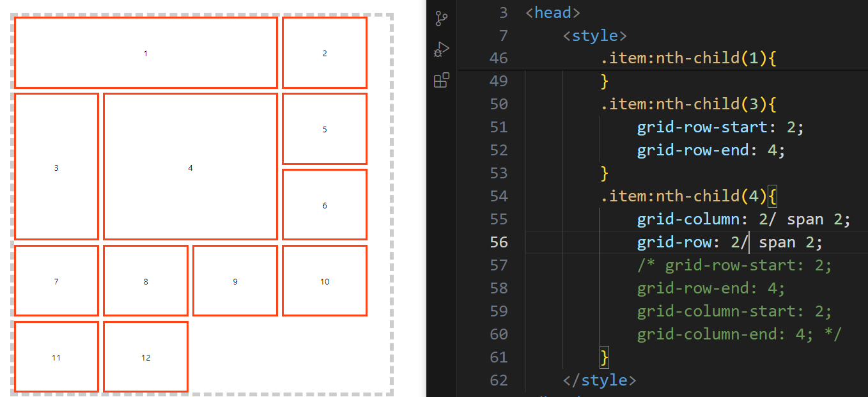The width and height of the screenshot is (868, 397).
Task: Click commented grid-row-end: 4 on line 58
Action: pos(711,288)
